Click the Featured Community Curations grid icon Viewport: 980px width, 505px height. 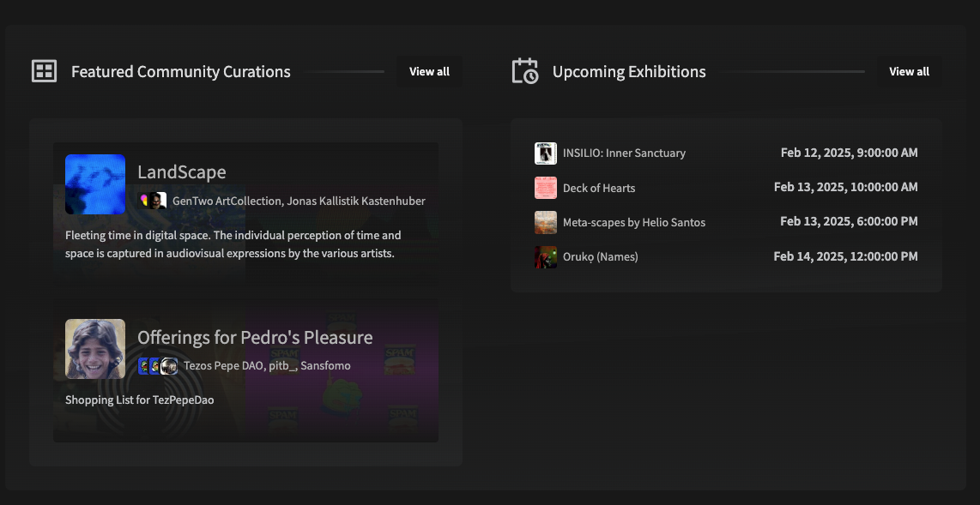click(44, 71)
